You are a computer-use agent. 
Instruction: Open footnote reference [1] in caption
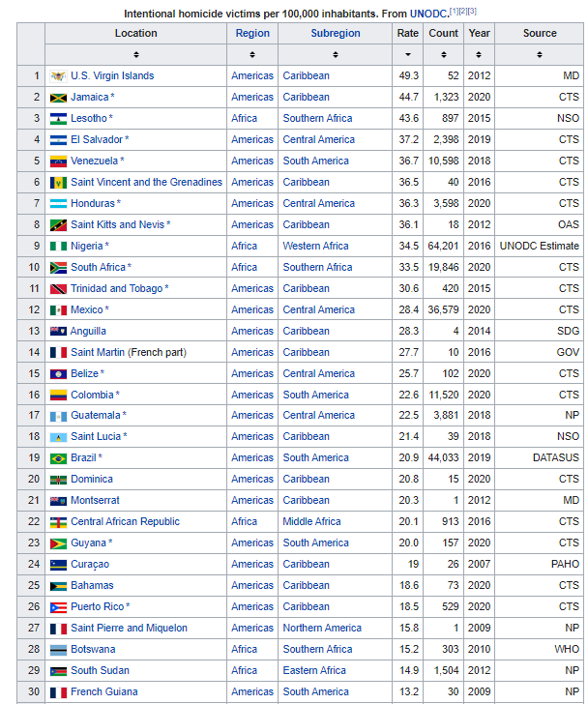click(454, 12)
